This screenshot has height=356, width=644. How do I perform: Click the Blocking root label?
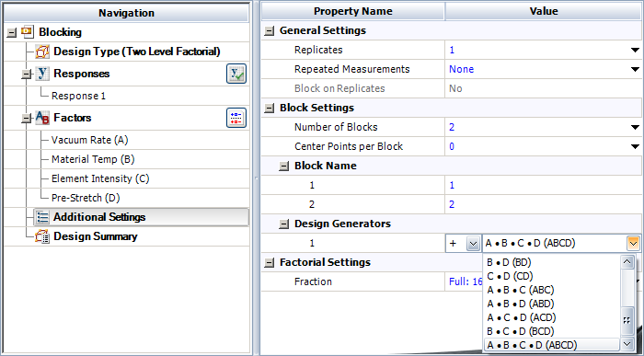point(60,32)
